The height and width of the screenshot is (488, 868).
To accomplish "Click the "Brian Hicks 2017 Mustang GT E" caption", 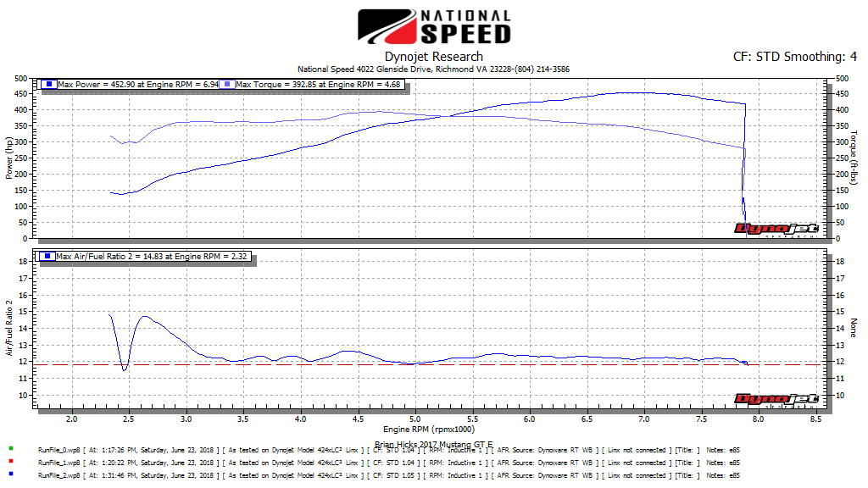I will pos(433,444).
